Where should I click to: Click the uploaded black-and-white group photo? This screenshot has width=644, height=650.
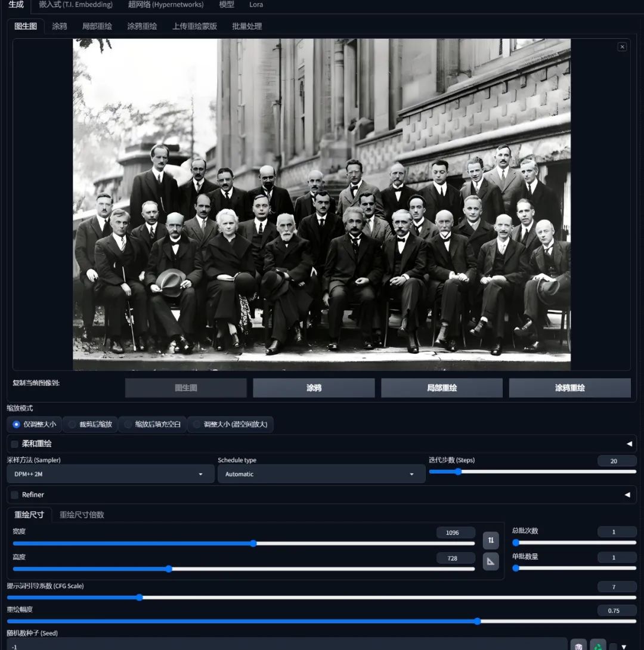pos(321,205)
